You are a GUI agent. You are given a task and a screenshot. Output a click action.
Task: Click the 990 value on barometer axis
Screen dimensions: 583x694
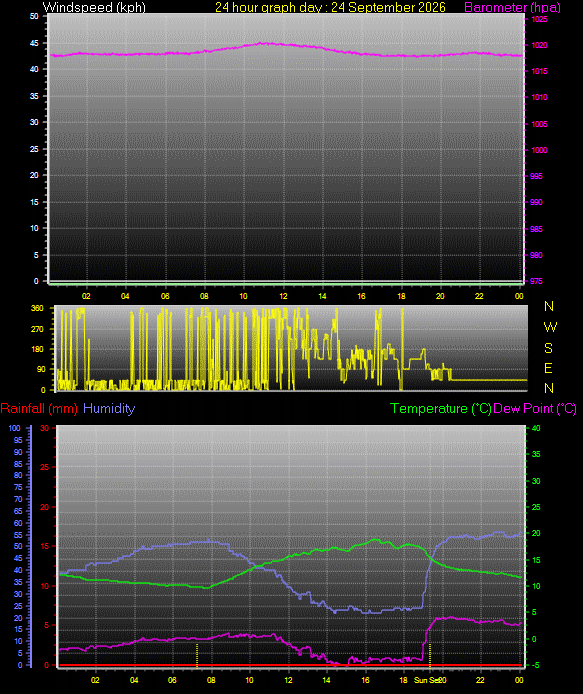536,202
